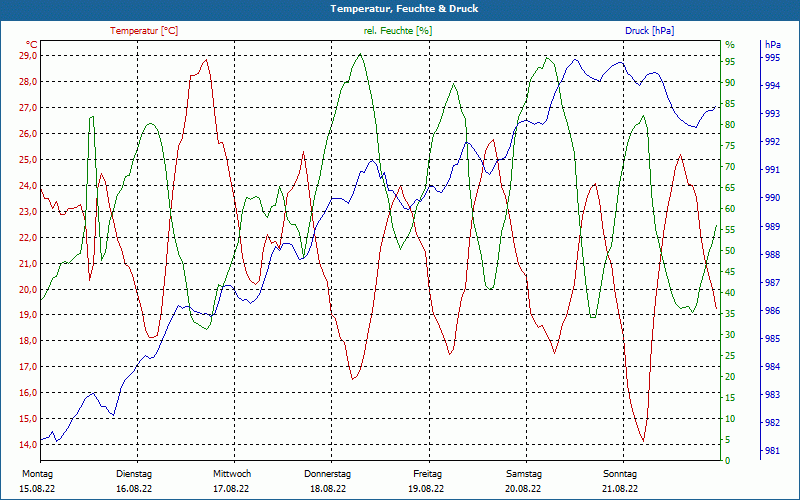Select the green 'rel. Feuchte [%]' legend label
The image size is (800, 500).
tap(397, 31)
